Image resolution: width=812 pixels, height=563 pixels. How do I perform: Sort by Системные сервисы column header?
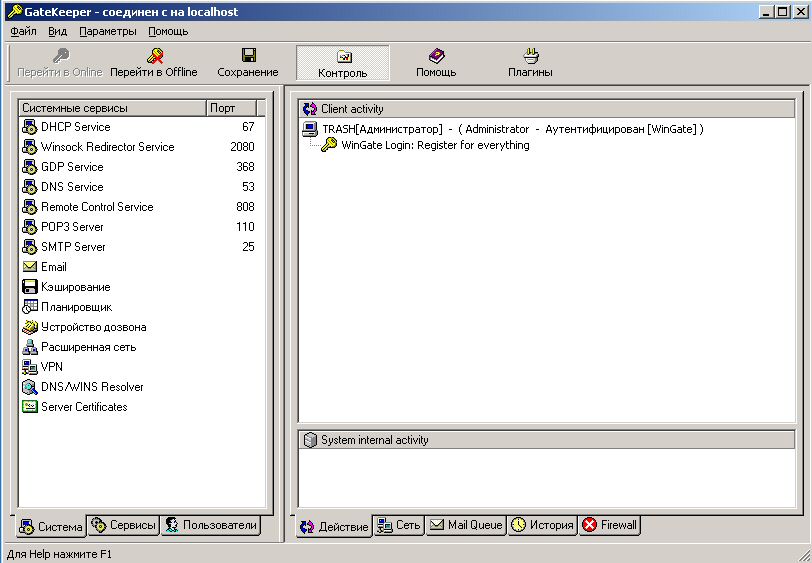(112, 108)
